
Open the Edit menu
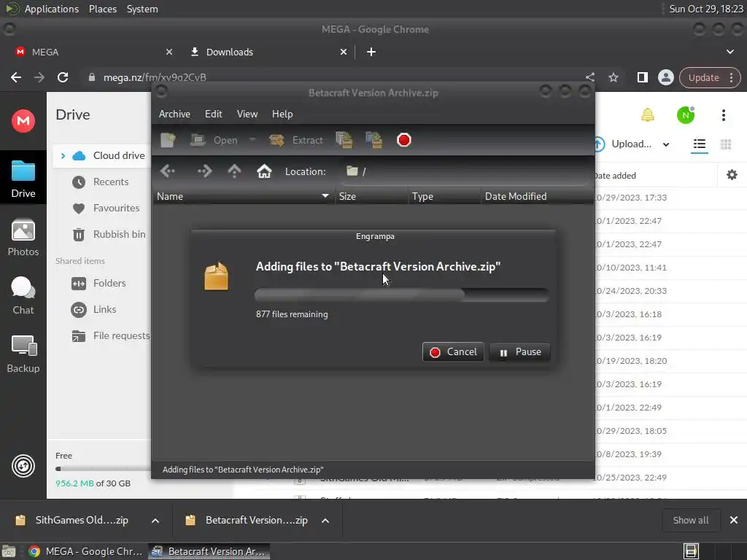point(214,114)
